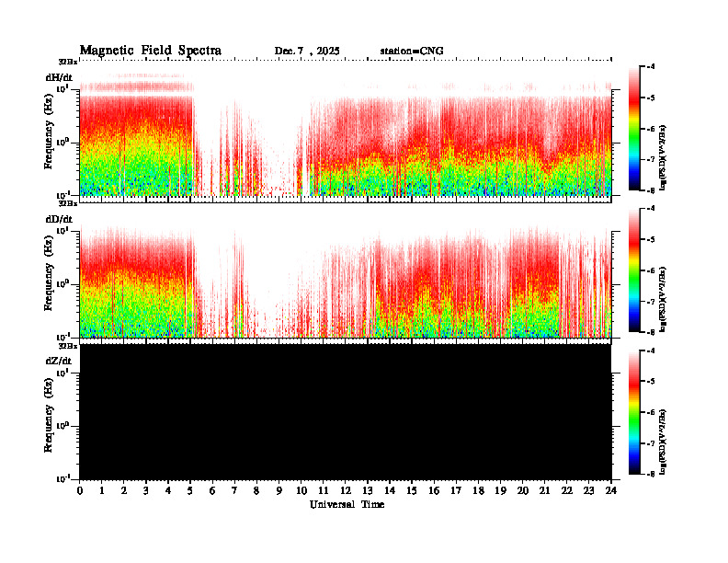Click hour tick label "14" on time axis
The height and width of the screenshot is (563, 728).
pos(390,490)
